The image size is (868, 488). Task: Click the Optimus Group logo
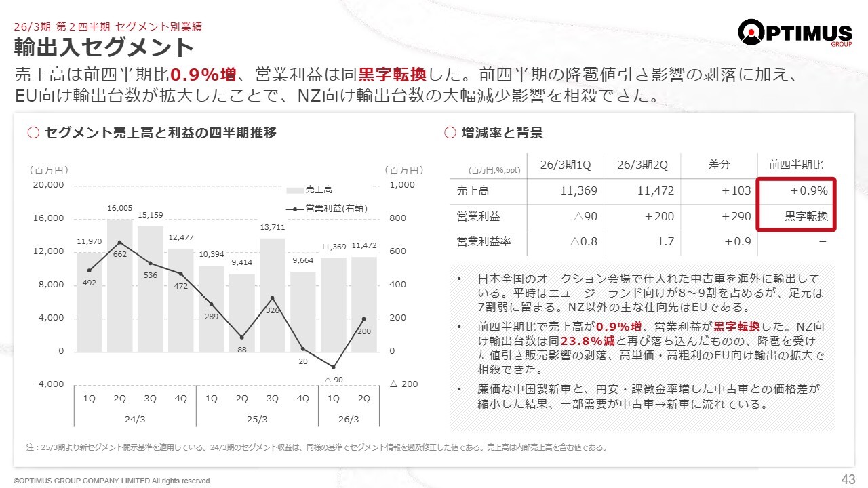795,33
